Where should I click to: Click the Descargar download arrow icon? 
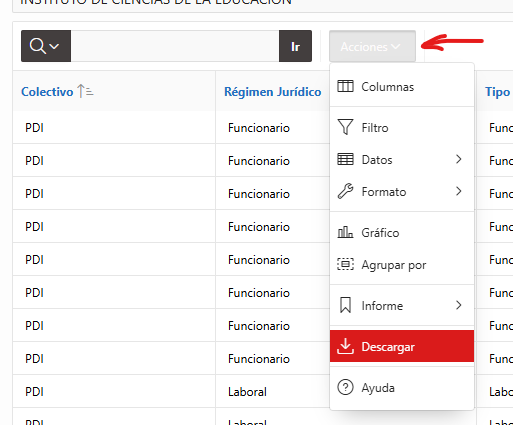[x=345, y=346]
